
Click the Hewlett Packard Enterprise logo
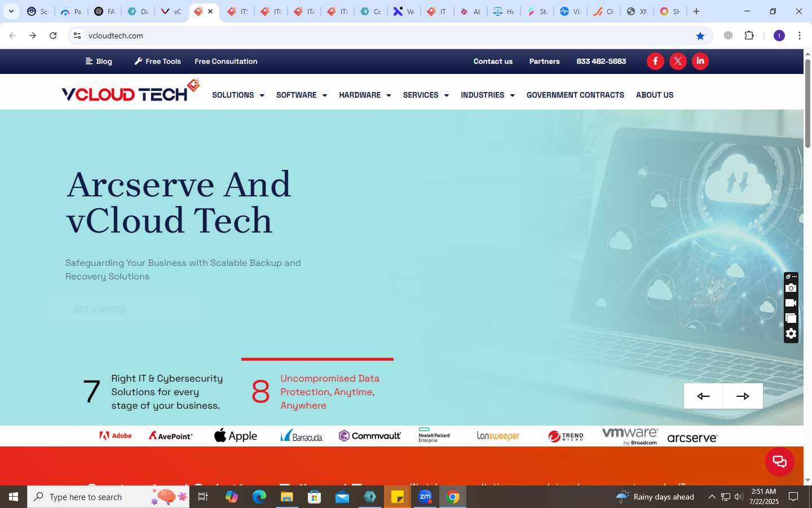coord(434,435)
